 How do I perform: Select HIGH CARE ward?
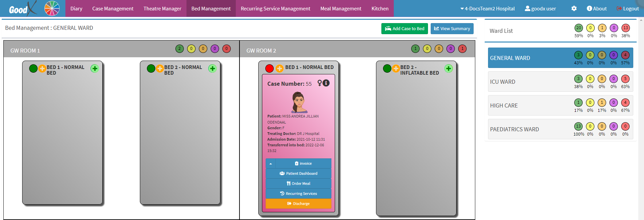pos(560,105)
